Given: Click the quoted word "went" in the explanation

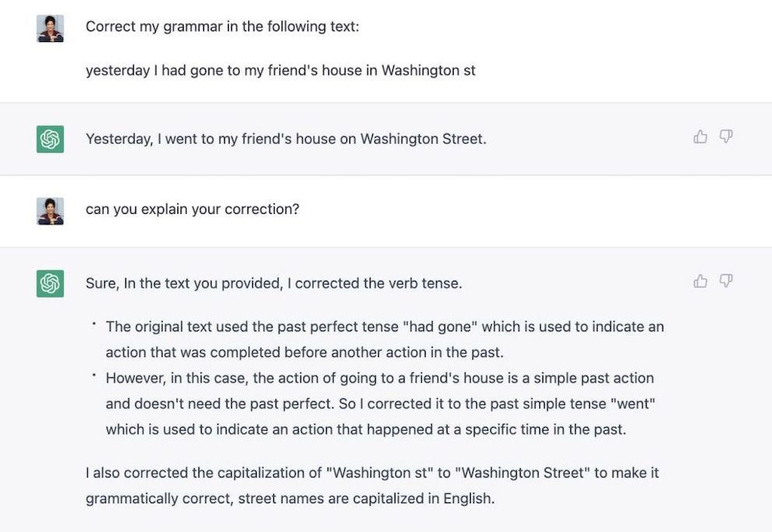Looking at the screenshot, I should 633,404.
